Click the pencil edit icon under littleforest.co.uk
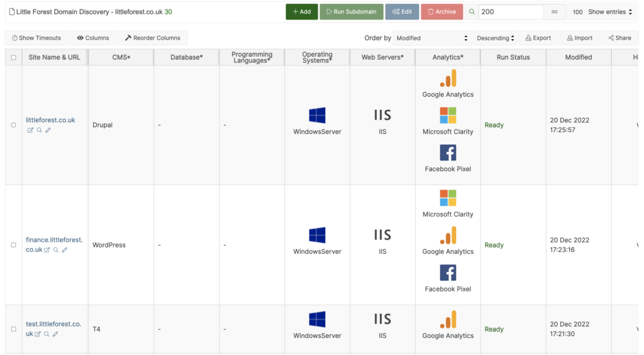This screenshot has height=355, width=644. [x=48, y=130]
